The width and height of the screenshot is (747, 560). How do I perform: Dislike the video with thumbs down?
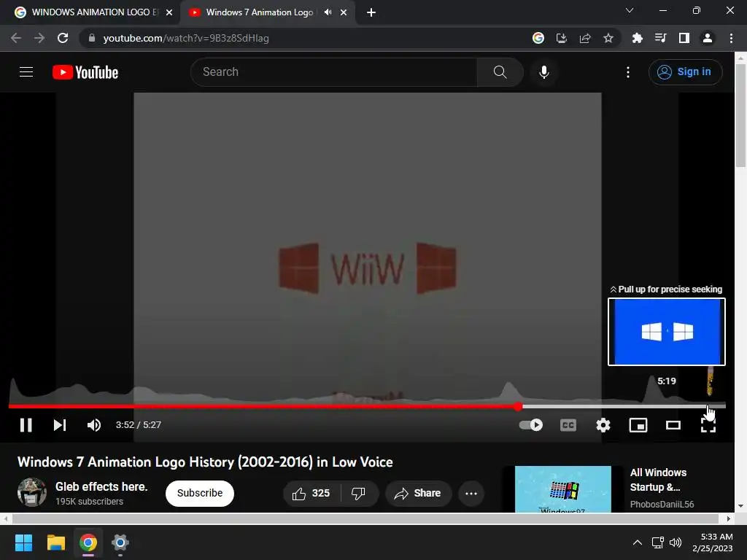[x=359, y=494]
